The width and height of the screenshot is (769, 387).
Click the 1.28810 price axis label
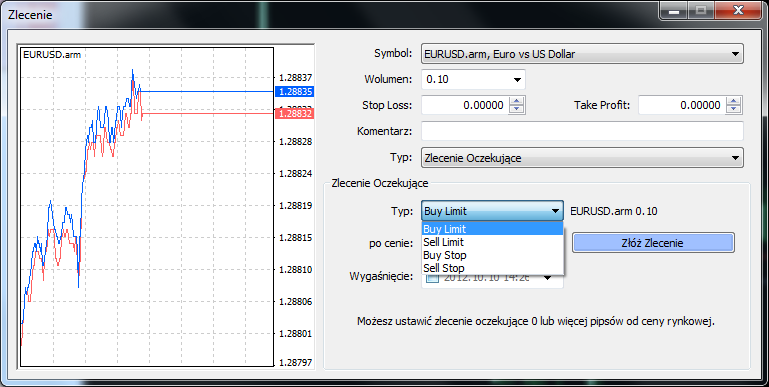(295, 269)
